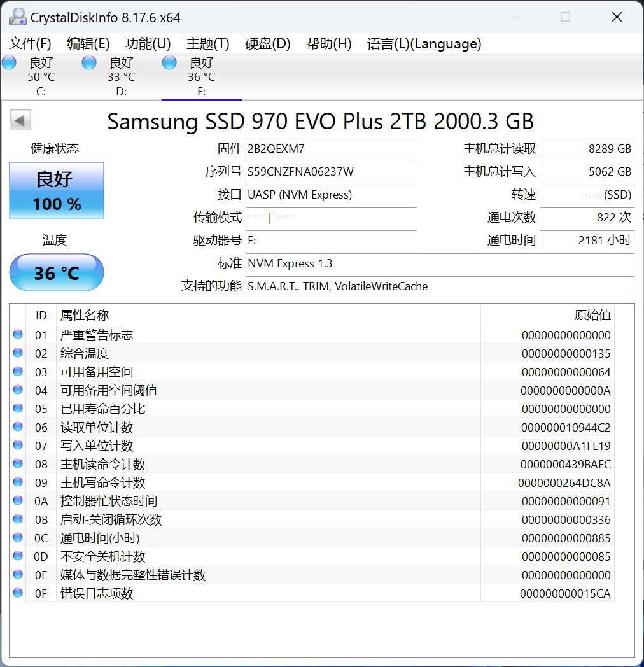Click the 36 °C temperature gauge
Screen dimensions: 644x667
point(56,272)
